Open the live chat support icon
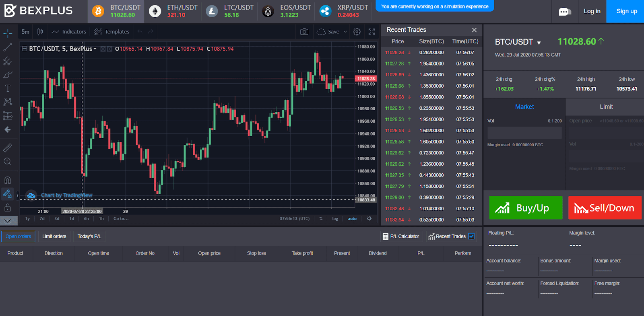This screenshot has height=316, width=644. pos(564,12)
